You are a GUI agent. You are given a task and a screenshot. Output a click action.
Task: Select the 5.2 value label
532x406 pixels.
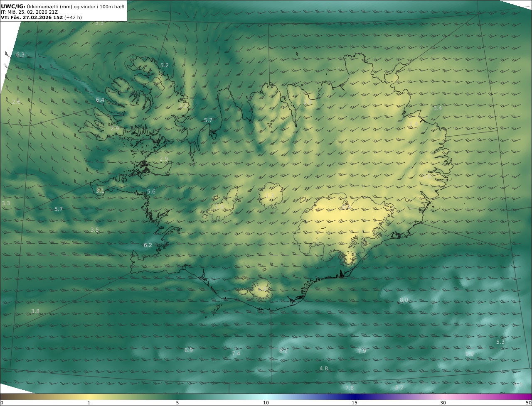165,66
